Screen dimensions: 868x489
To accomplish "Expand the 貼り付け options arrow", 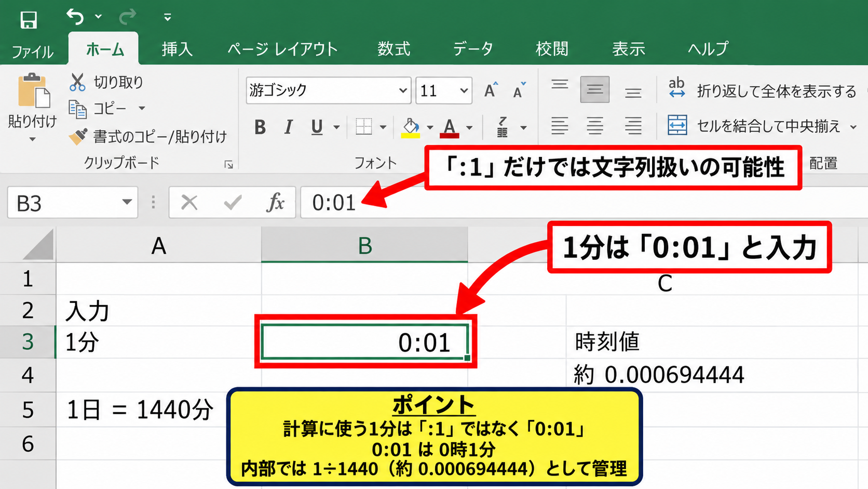I will coord(32,139).
